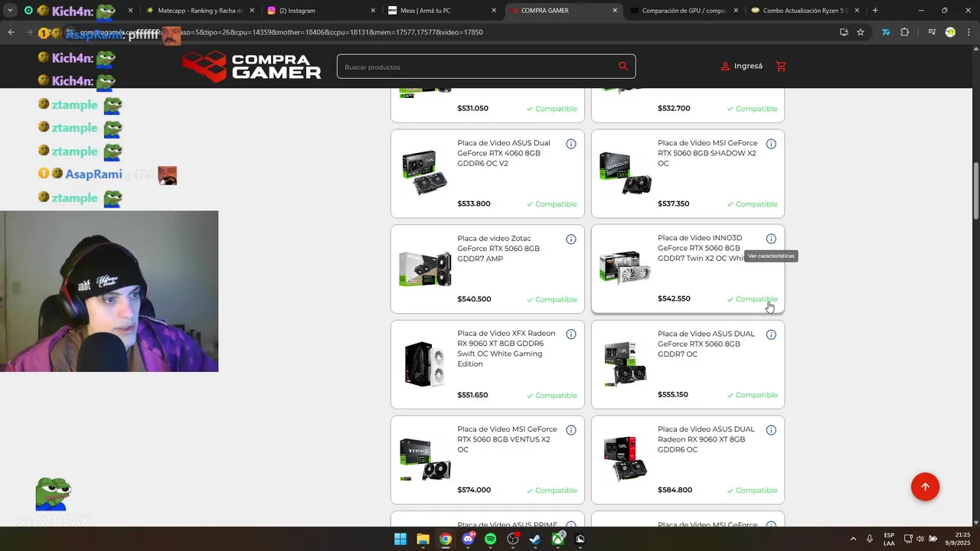Click the Compra Gamer logo
This screenshot has height=551, width=980.
251,67
